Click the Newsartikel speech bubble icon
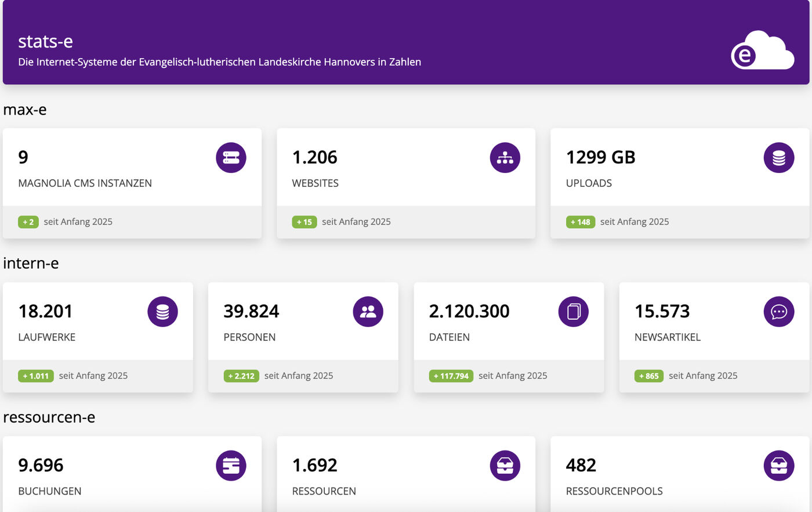 [x=778, y=312]
